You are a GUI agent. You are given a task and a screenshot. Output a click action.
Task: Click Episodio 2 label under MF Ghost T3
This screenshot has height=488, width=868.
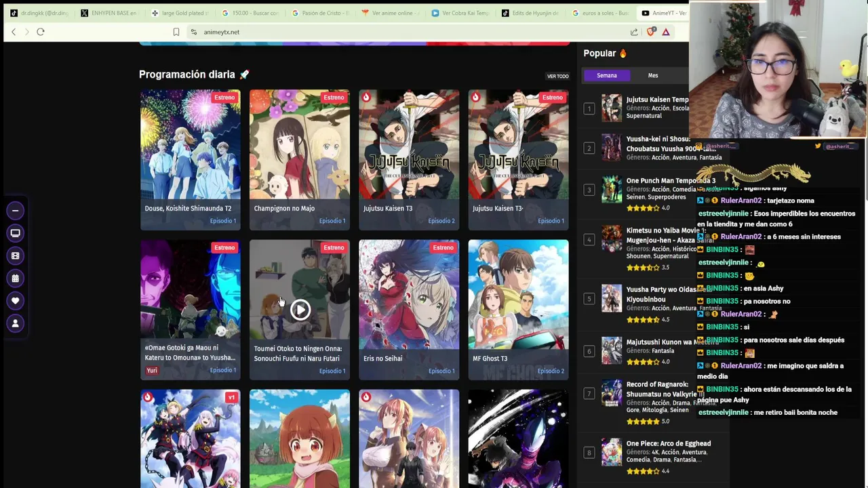pos(551,371)
